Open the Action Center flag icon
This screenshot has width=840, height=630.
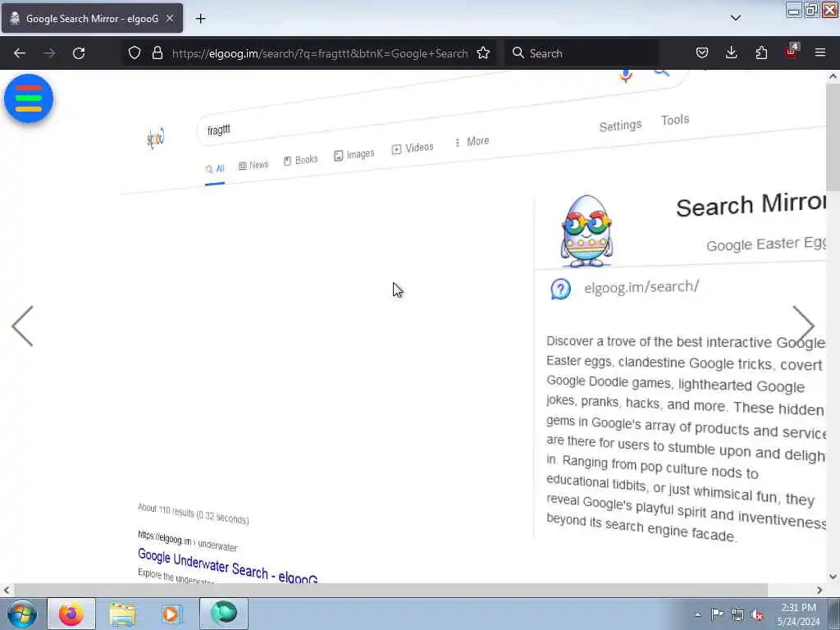click(717, 614)
